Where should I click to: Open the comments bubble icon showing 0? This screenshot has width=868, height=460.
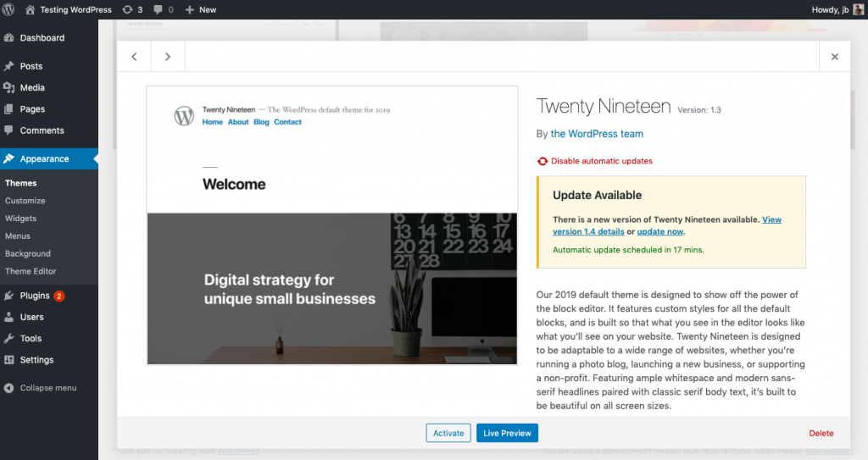coord(159,9)
